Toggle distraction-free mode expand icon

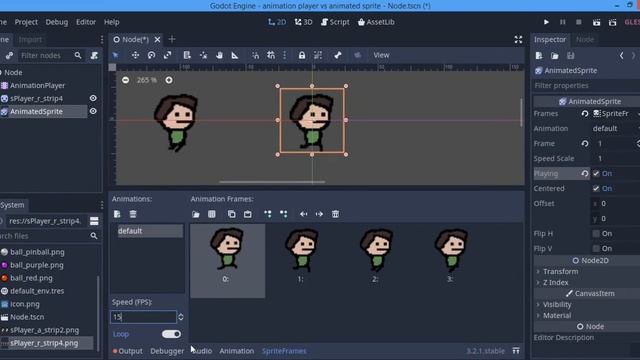(x=518, y=39)
